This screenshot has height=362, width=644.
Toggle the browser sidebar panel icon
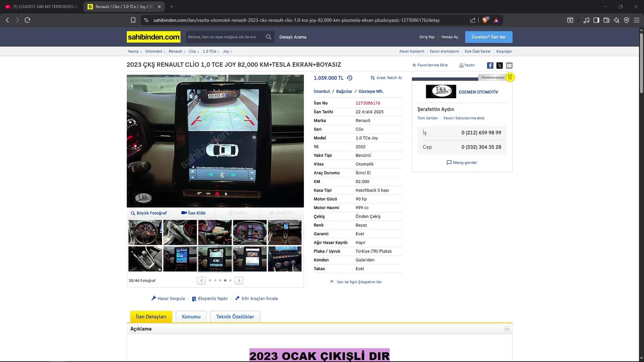[x=596, y=20]
